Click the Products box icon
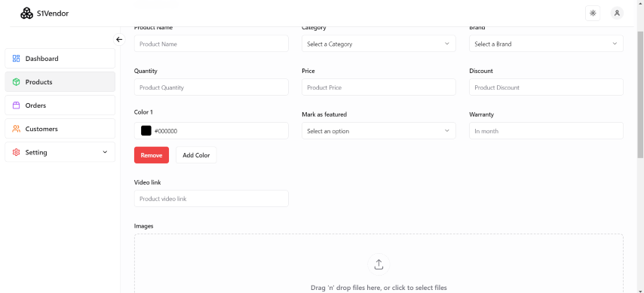 point(16,82)
